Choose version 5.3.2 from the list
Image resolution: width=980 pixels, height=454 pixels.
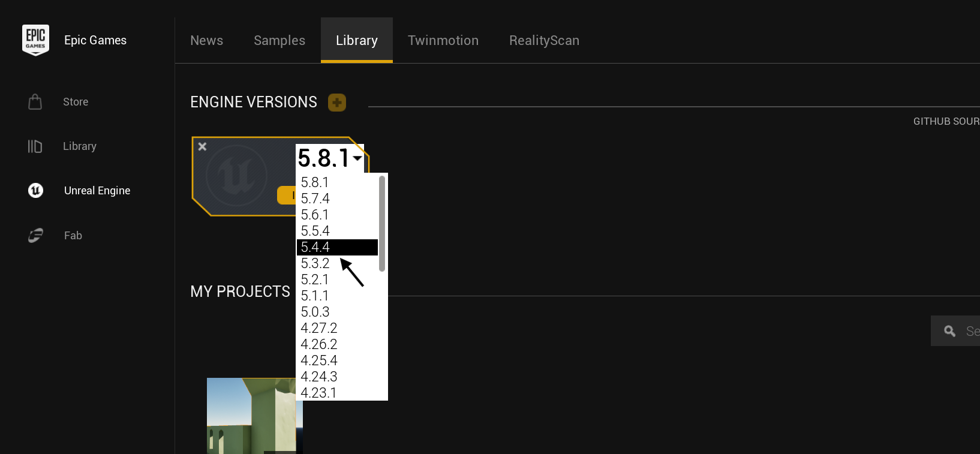click(337, 263)
